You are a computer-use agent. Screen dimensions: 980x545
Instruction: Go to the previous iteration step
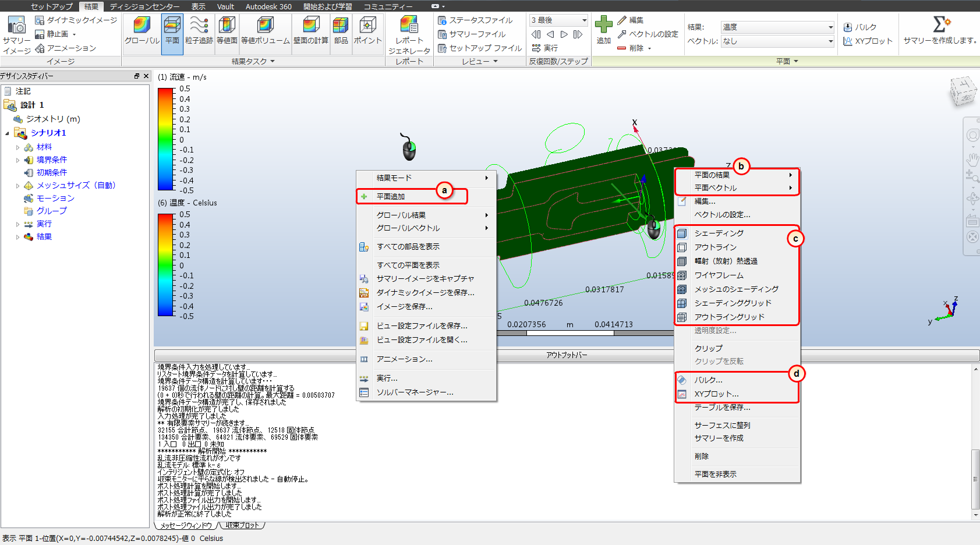(550, 34)
